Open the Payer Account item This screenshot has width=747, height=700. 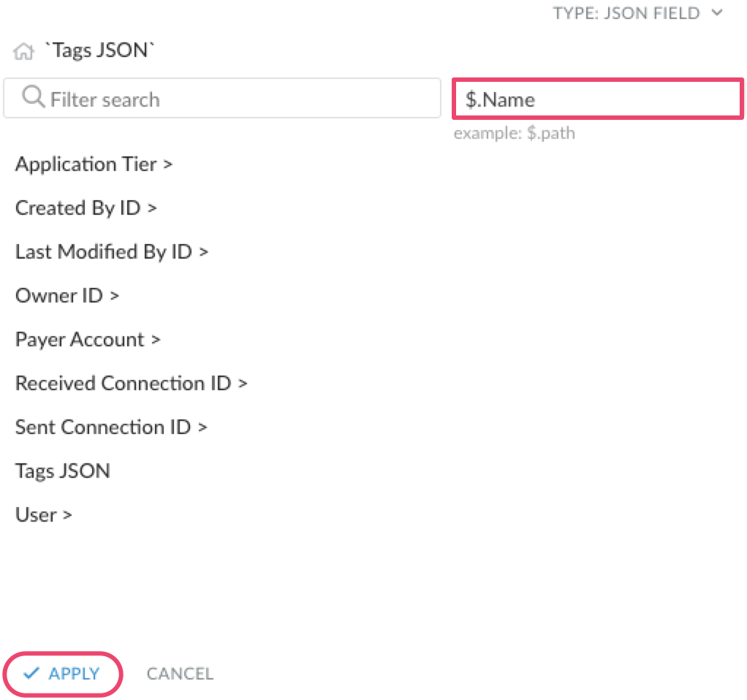tap(88, 340)
